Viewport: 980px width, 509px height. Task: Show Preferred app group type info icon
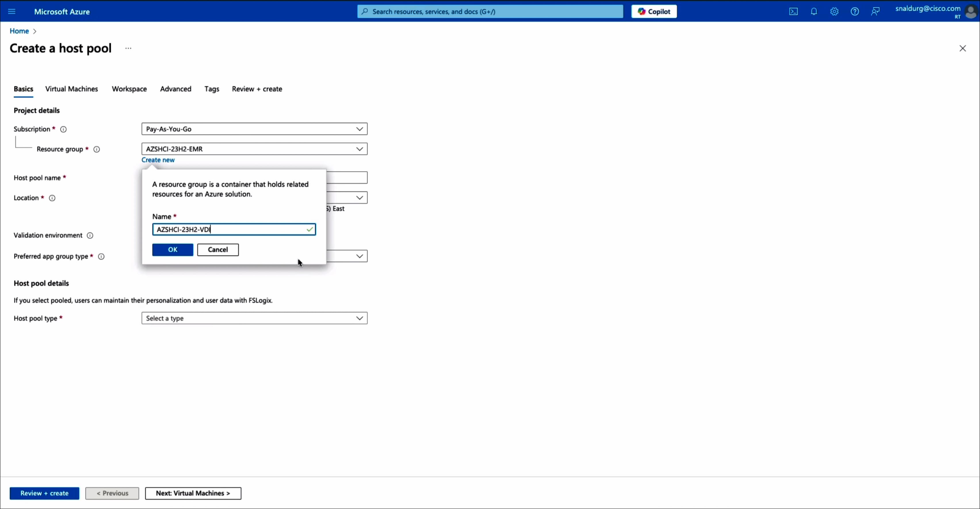coord(101,256)
